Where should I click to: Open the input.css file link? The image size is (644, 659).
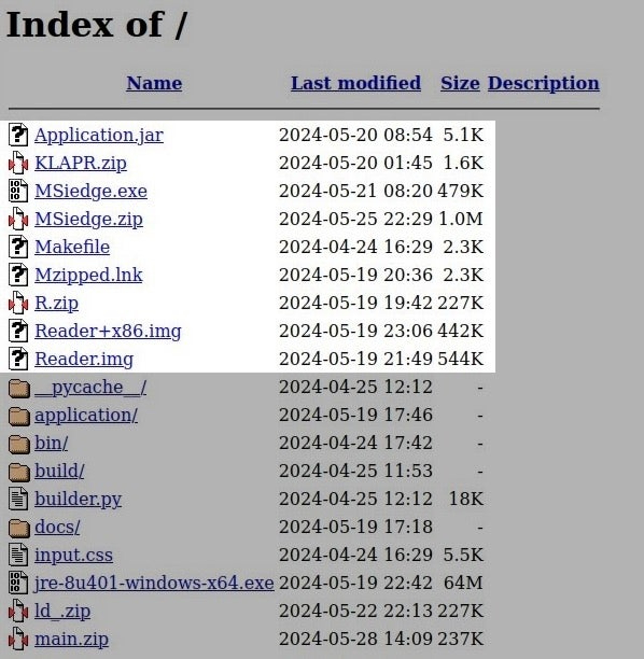point(73,556)
